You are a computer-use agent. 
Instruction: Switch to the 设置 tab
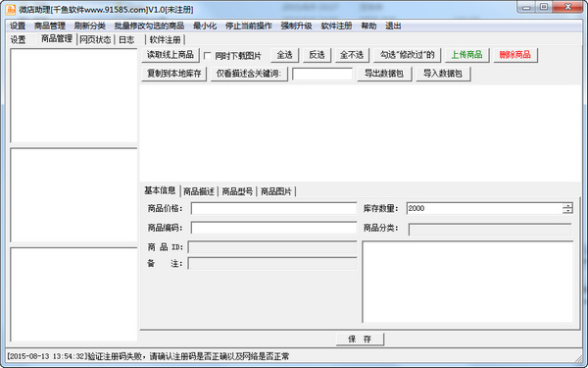click(18, 40)
